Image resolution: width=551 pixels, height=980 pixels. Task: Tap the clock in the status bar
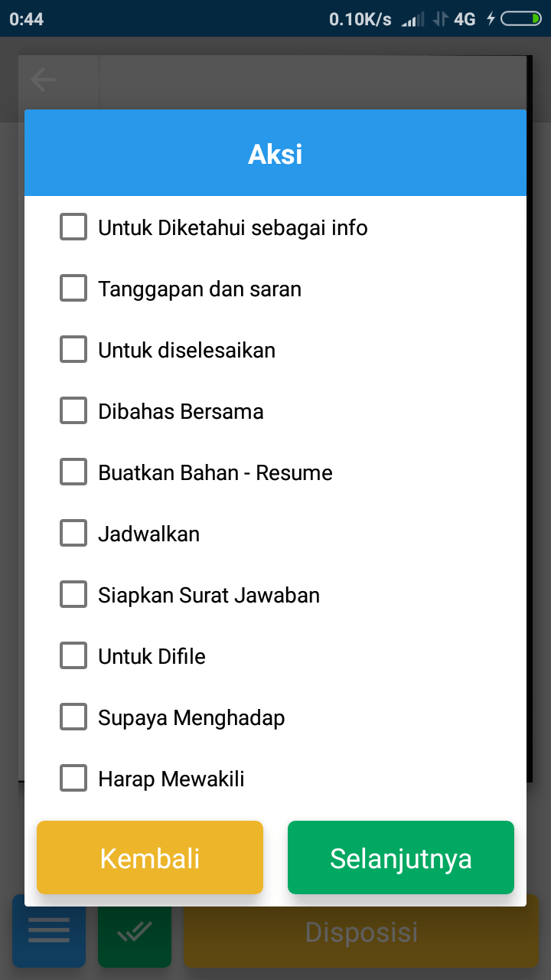click(x=27, y=19)
